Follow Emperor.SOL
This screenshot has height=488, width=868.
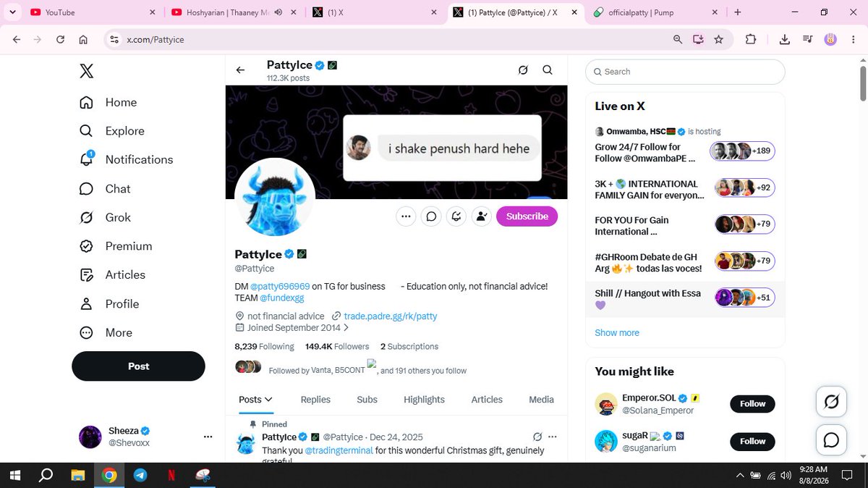tap(752, 404)
